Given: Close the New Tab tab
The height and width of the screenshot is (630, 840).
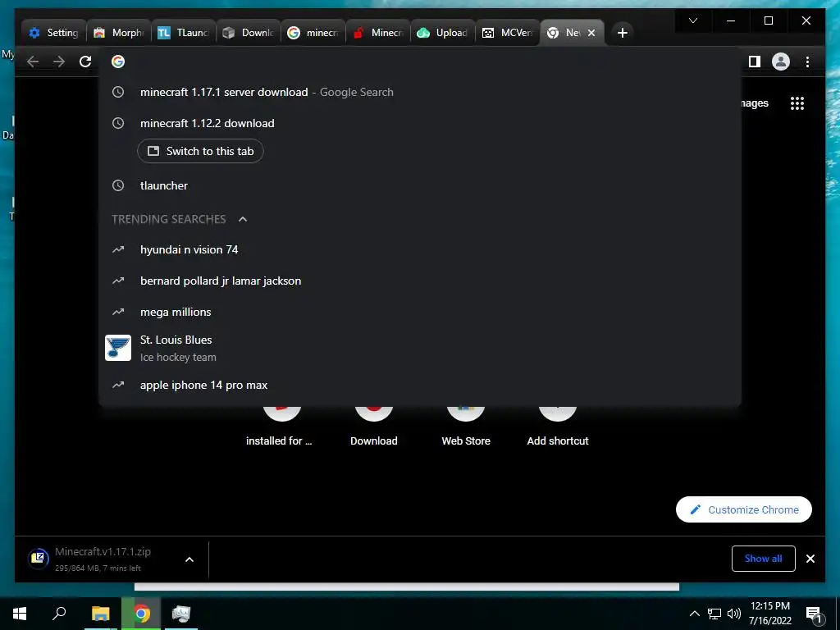Looking at the screenshot, I should click(591, 33).
